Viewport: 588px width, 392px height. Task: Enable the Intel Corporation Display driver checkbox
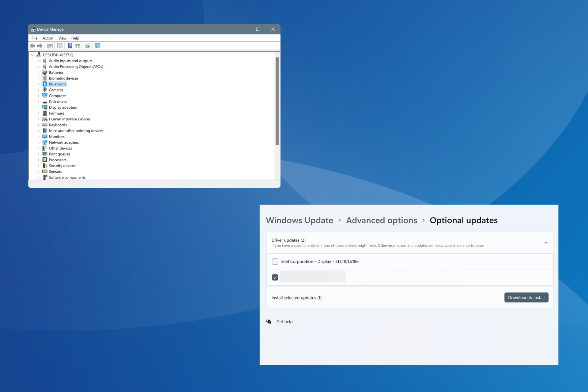point(274,261)
